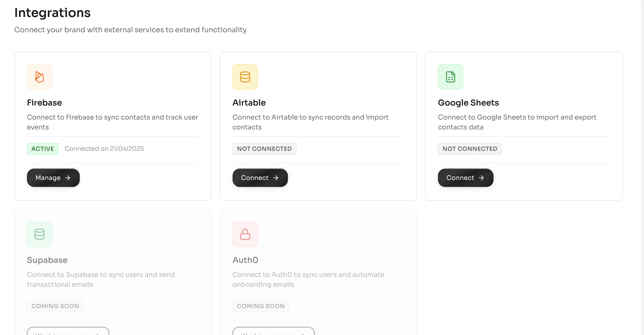Click Auth0's Work in progress button
Viewport: 644px width, 335px height.
coord(273,333)
